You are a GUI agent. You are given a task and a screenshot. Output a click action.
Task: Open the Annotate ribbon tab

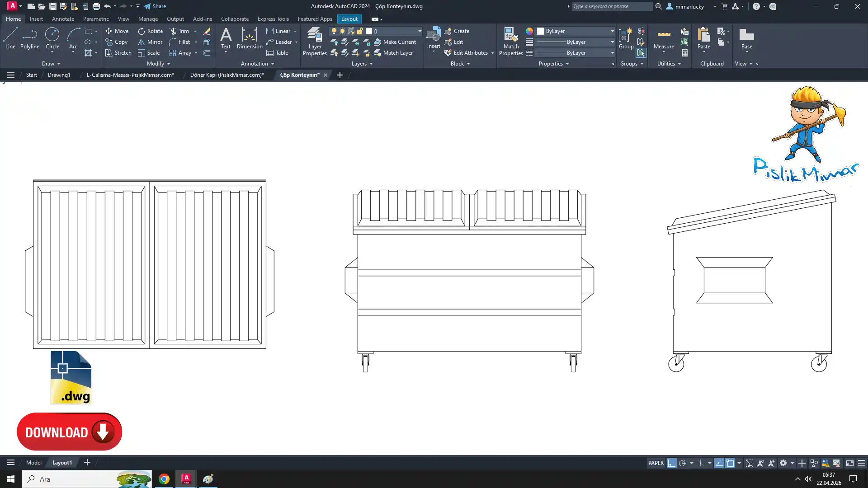(63, 19)
